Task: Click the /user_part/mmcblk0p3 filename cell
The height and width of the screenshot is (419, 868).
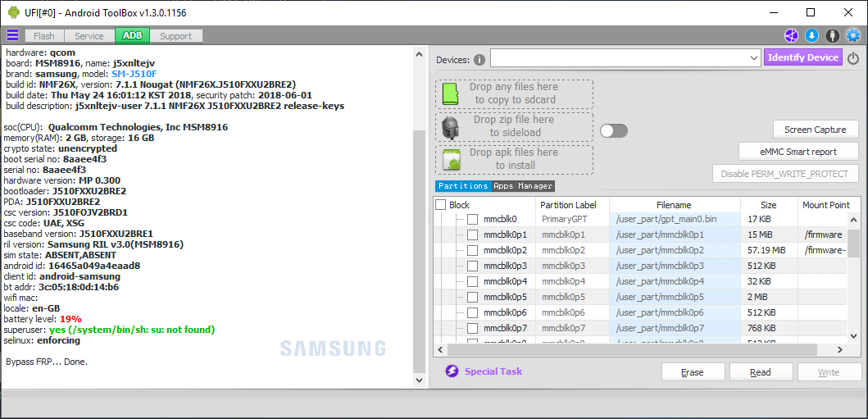Action: click(x=675, y=266)
